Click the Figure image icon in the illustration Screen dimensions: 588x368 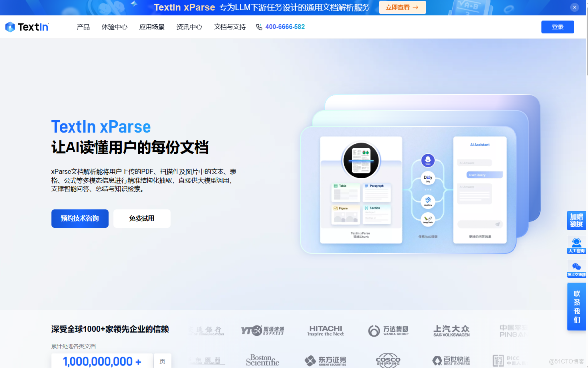336,208
